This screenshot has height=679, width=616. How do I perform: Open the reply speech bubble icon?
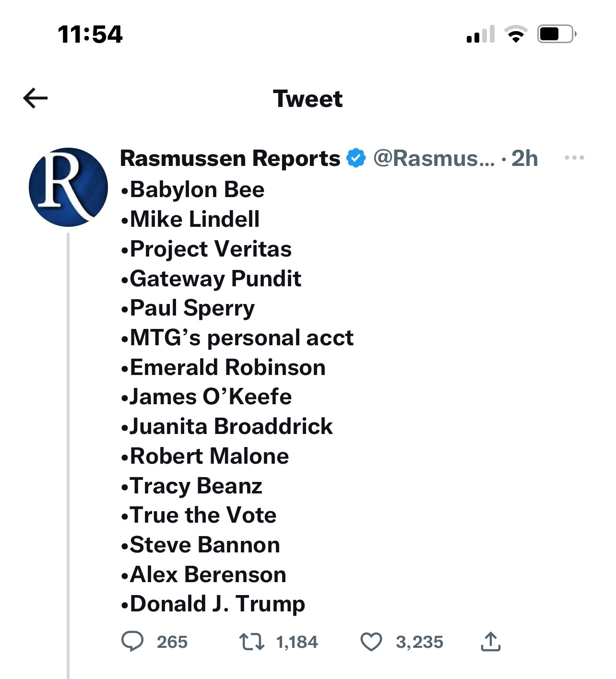pyautogui.click(x=132, y=642)
